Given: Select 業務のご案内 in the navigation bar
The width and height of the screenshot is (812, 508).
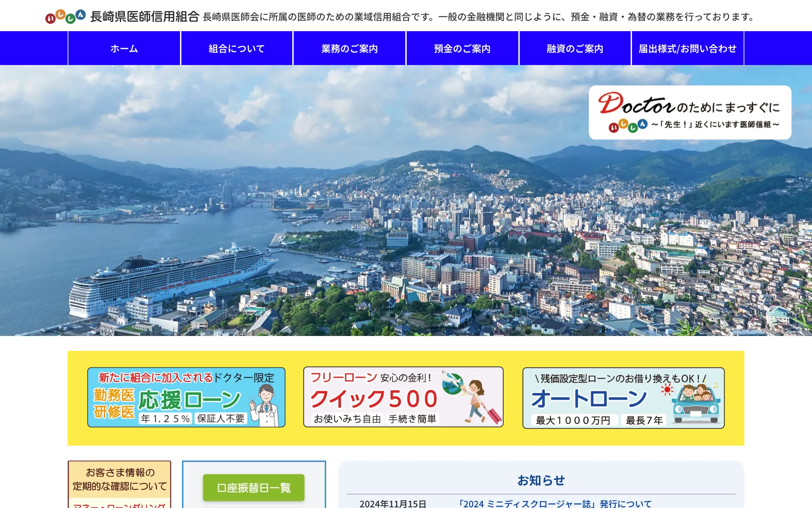Looking at the screenshot, I should [x=349, y=48].
